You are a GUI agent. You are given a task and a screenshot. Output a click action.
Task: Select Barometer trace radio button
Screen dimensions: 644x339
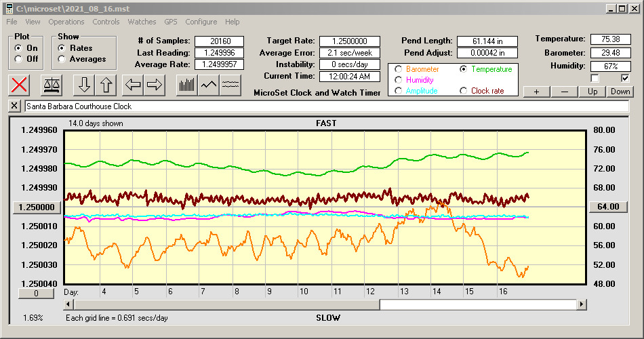398,69
